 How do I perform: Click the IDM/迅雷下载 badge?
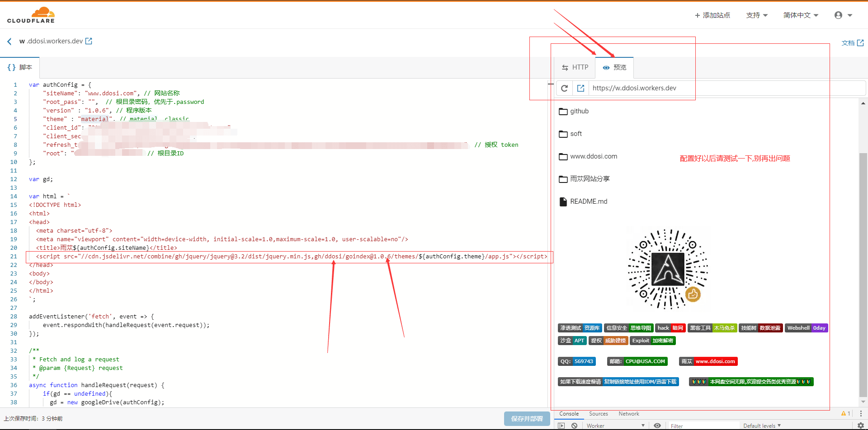[618, 382]
